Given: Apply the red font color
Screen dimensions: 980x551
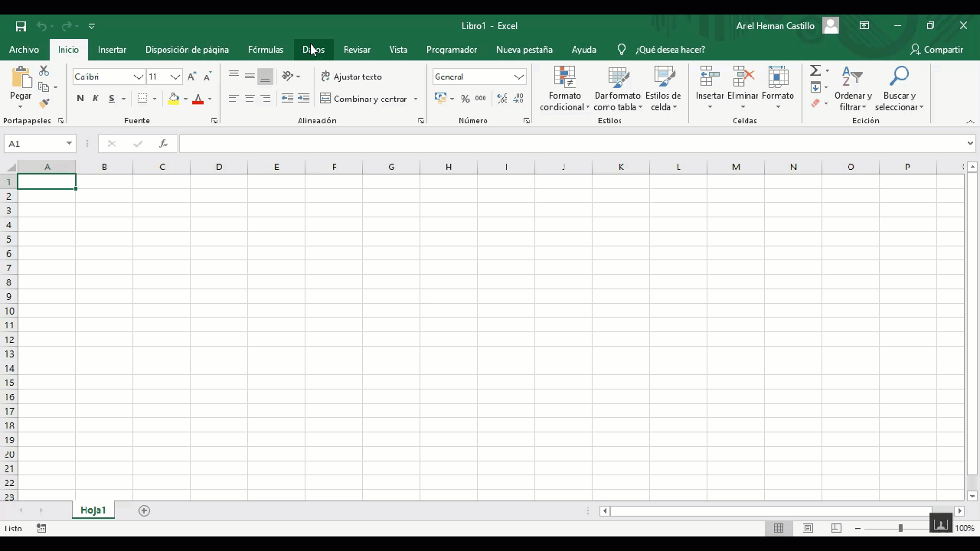Looking at the screenshot, I should pos(198,99).
